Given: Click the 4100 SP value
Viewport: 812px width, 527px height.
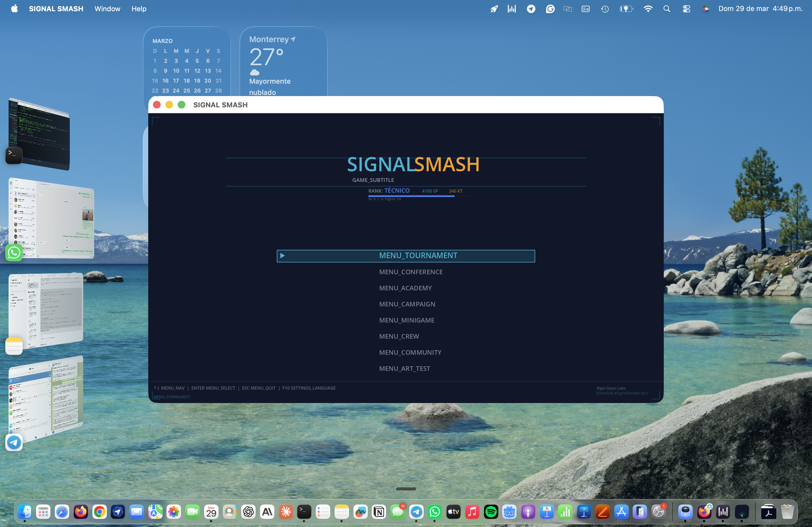Looking at the screenshot, I should coord(430,191).
